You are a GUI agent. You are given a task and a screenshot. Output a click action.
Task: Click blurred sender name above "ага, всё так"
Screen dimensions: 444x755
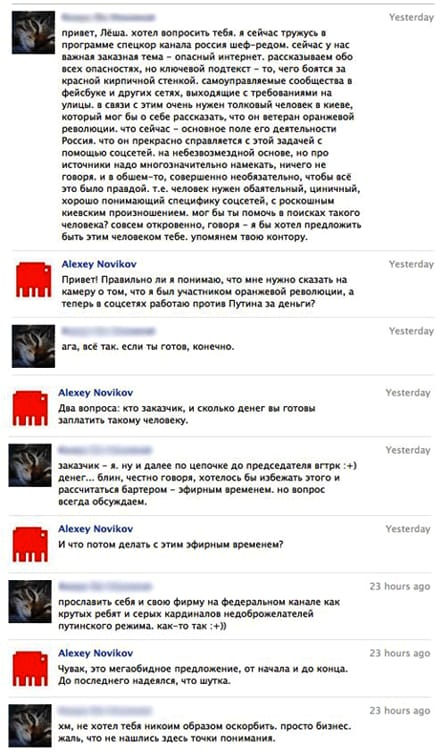click(x=108, y=331)
